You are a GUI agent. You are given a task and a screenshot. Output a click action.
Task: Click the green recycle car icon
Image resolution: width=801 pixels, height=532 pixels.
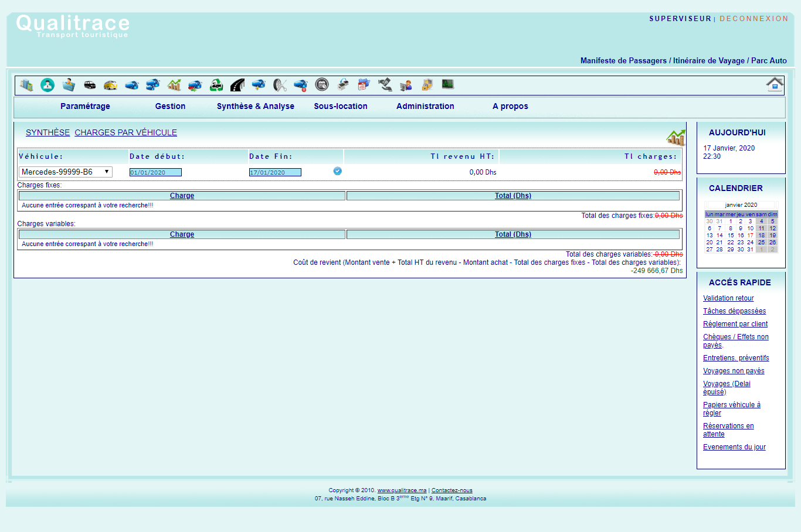tap(216, 85)
